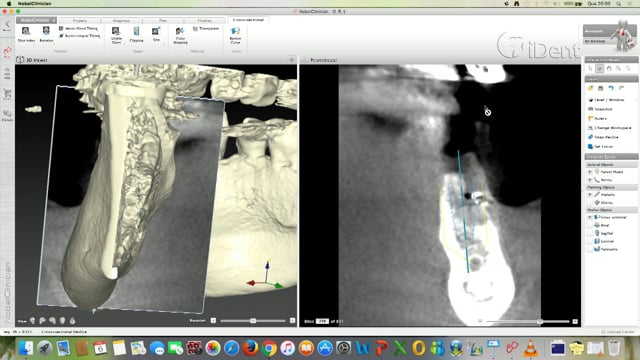Click the undo arrow icon in right panel
Image resolution: width=640 pixels, height=360 pixels.
(611, 88)
